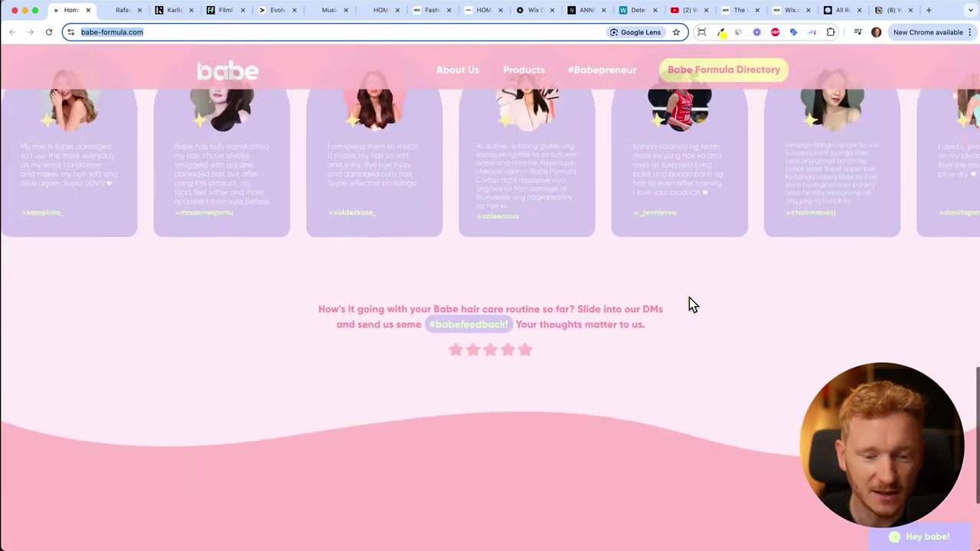Open the media controls playlist icon
This screenshot has height=551, width=980.
[x=857, y=32]
